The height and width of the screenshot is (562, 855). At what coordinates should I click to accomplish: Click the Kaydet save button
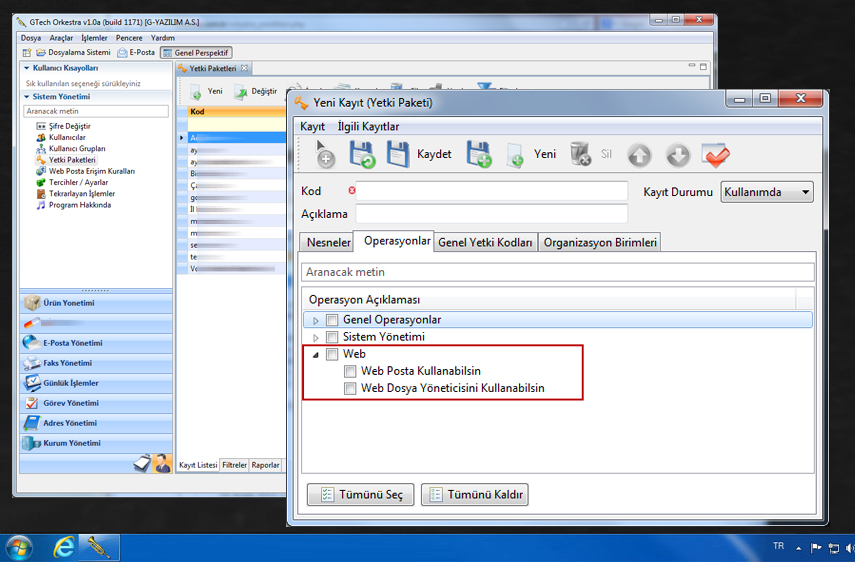tap(419, 154)
